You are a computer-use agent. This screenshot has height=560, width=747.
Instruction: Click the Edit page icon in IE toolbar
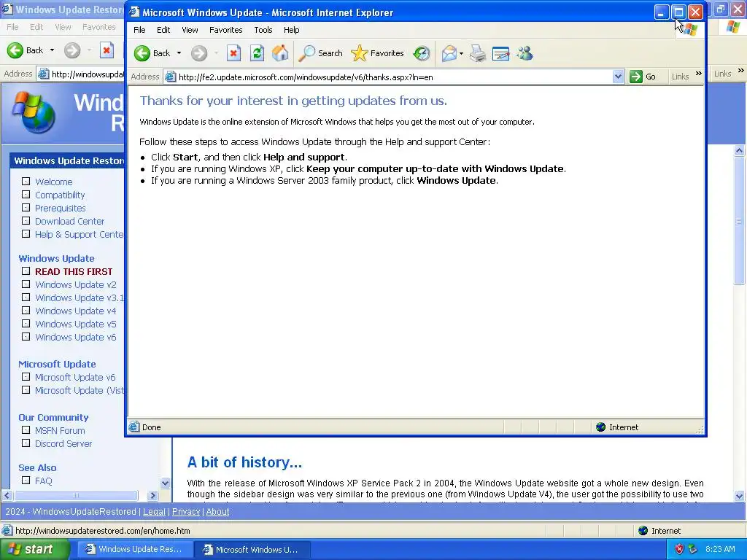point(500,53)
